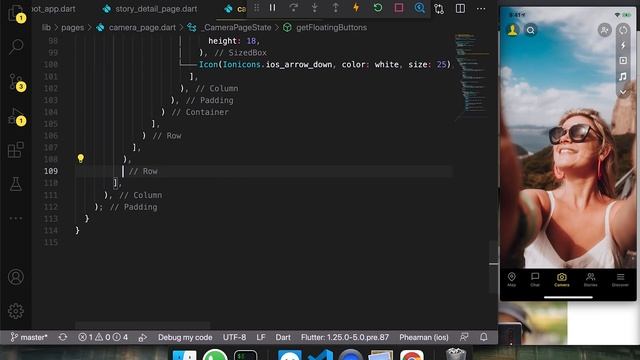Click the editor vertical scrollbar
The image size is (640, 360).
tap(493, 267)
